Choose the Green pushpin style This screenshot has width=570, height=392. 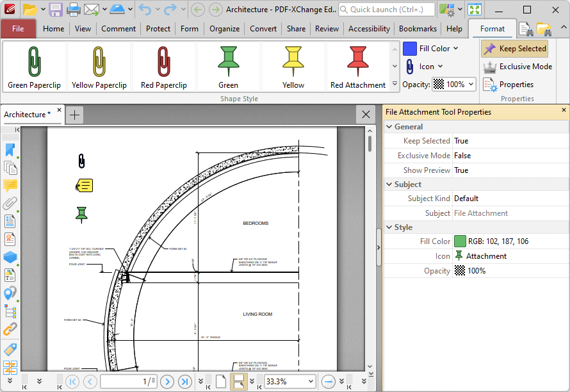click(x=228, y=66)
